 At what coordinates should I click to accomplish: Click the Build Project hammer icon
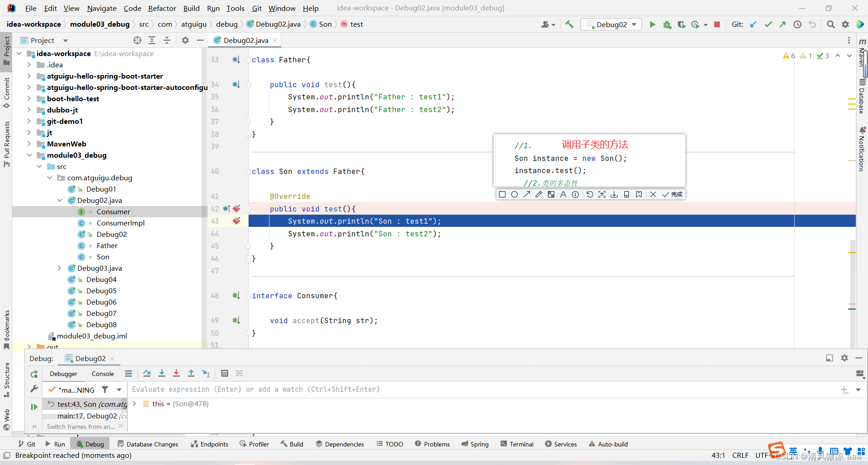[569, 24]
